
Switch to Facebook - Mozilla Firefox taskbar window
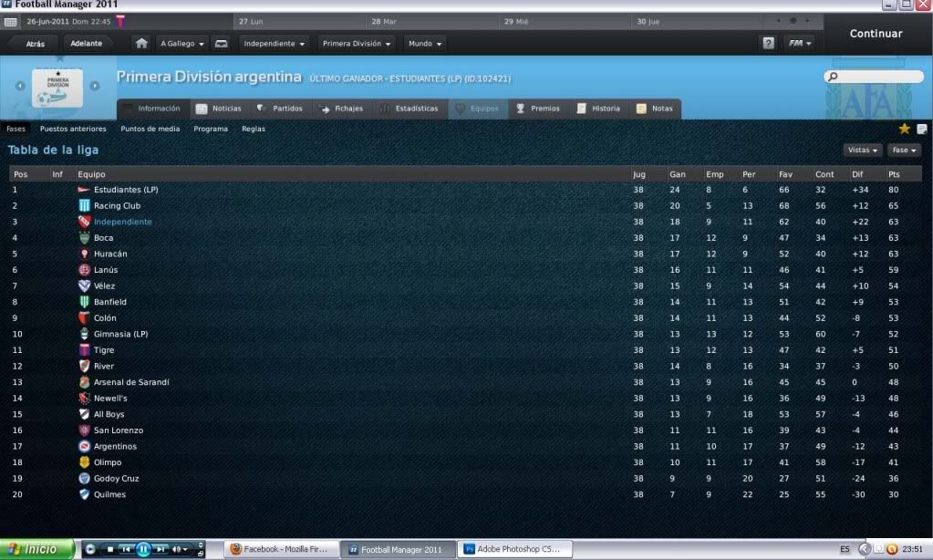[x=282, y=549]
